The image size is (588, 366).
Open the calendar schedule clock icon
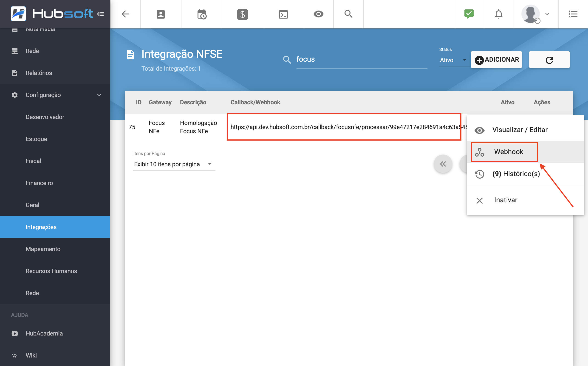201,14
